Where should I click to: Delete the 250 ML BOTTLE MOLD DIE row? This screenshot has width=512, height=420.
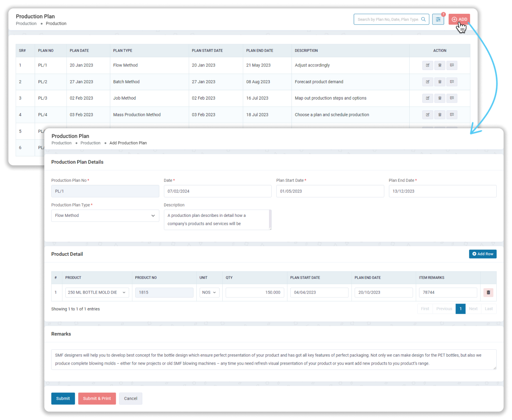(488, 292)
